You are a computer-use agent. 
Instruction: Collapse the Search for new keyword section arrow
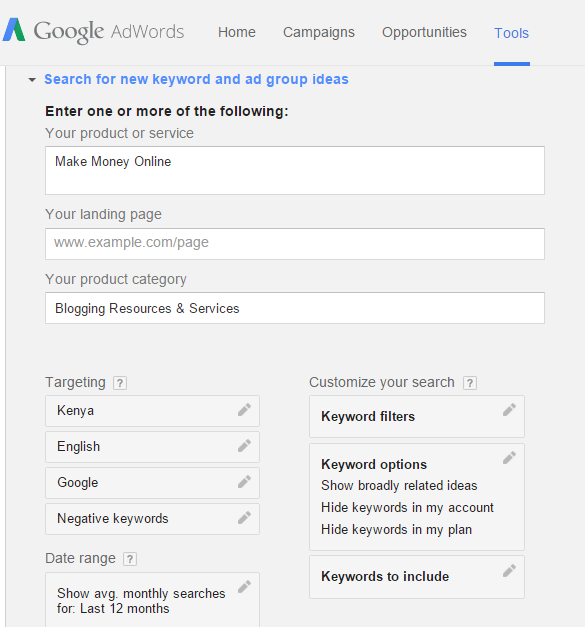32,80
